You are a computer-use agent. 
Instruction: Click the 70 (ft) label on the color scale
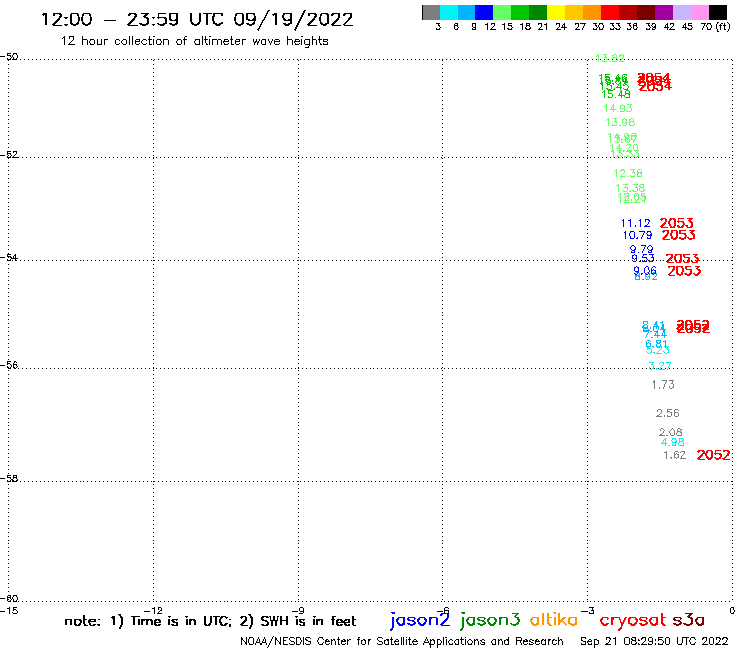tap(715, 27)
